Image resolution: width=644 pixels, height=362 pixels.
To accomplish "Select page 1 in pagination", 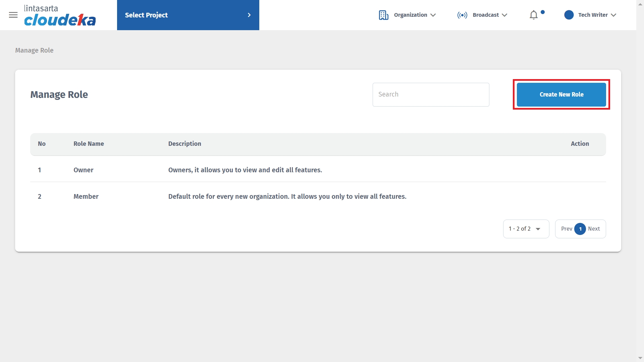I will point(580,229).
